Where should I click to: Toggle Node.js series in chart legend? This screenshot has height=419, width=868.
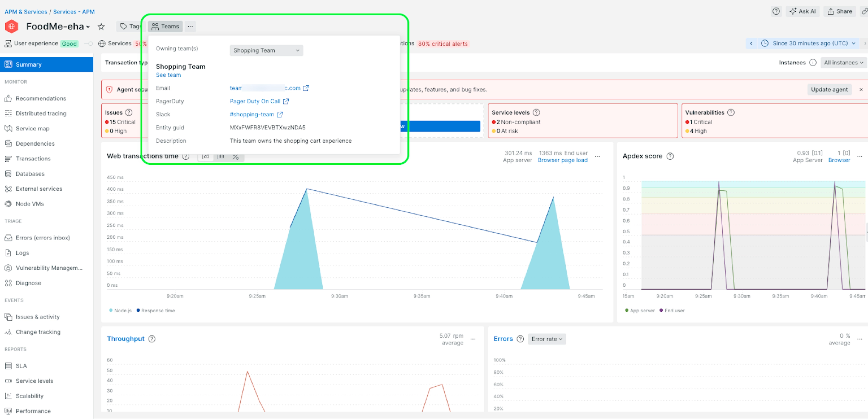point(120,311)
